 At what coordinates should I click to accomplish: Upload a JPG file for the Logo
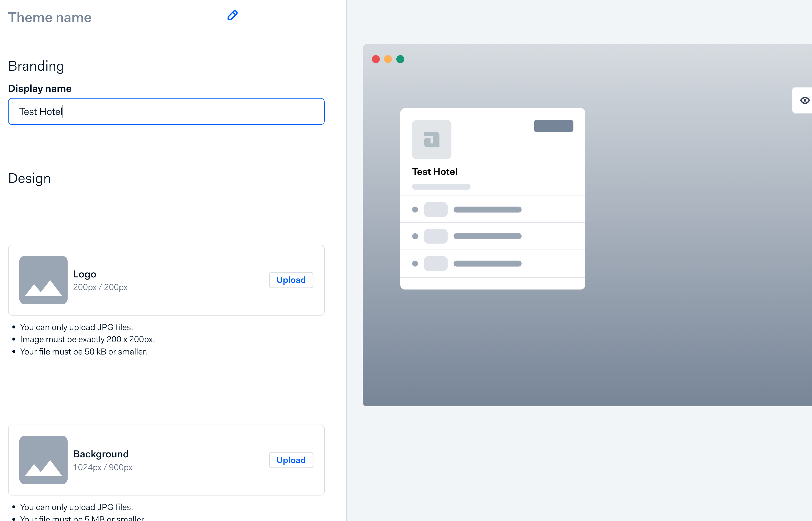[291, 280]
